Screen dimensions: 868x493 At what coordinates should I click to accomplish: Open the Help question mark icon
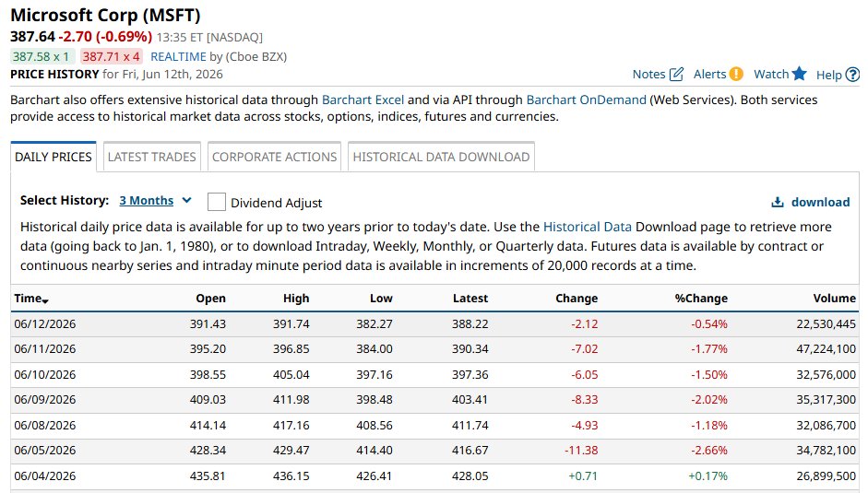pyautogui.click(x=853, y=75)
